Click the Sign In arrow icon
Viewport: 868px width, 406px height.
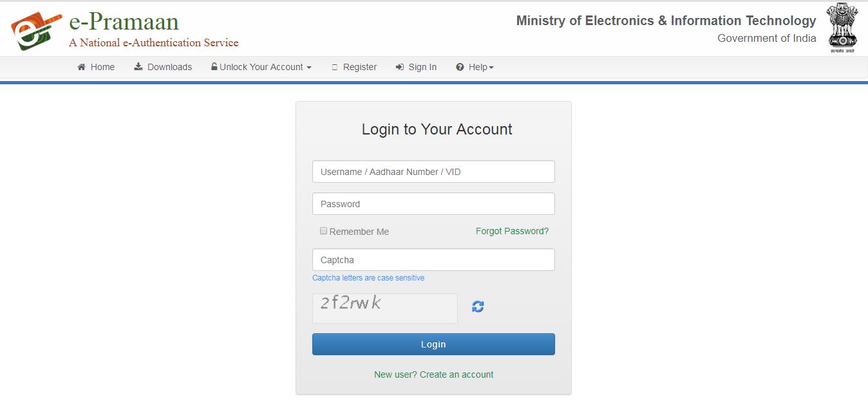tap(400, 67)
